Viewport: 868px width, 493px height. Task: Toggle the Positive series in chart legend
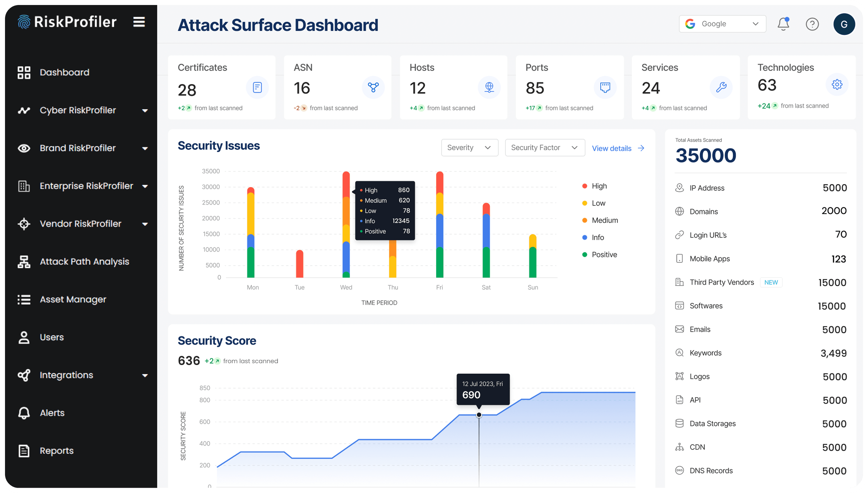click(604, 255)
